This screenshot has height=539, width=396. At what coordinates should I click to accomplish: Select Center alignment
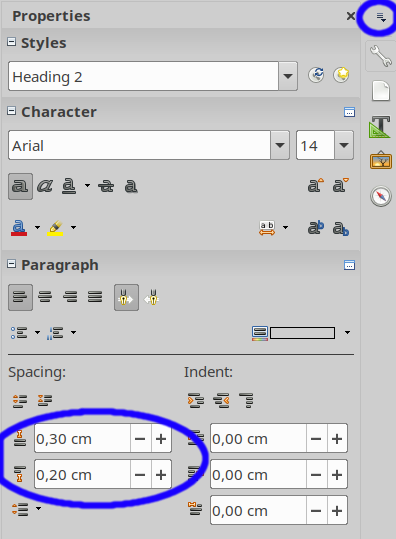pos(45,297)
